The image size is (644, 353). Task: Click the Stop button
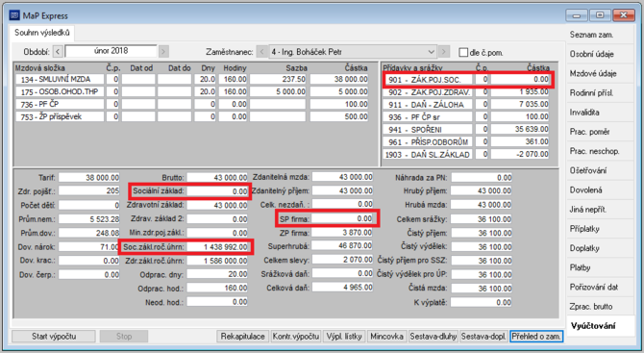(124, 336)
